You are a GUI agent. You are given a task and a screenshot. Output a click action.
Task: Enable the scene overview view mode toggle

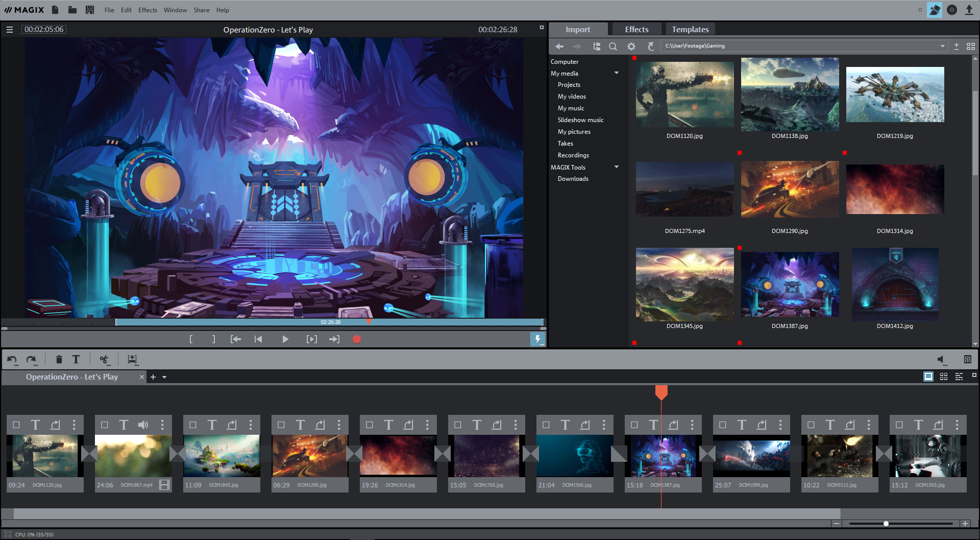pos(944,377)
